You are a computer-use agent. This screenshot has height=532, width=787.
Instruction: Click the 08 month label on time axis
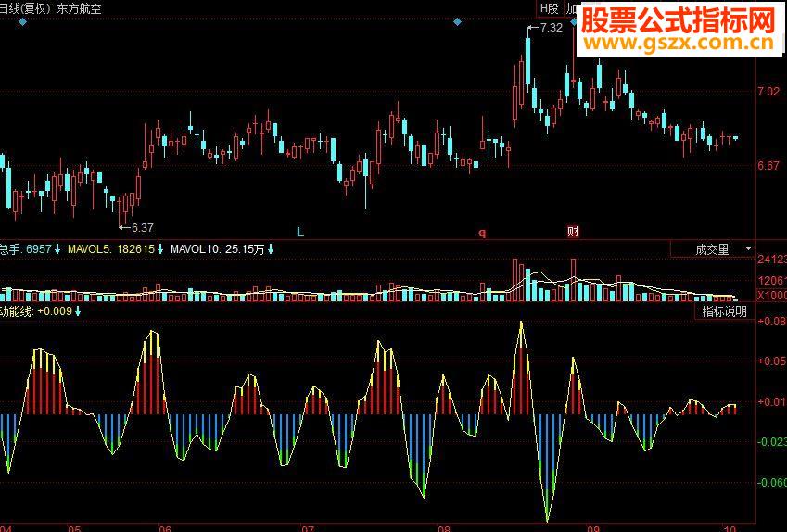(444, 528)
